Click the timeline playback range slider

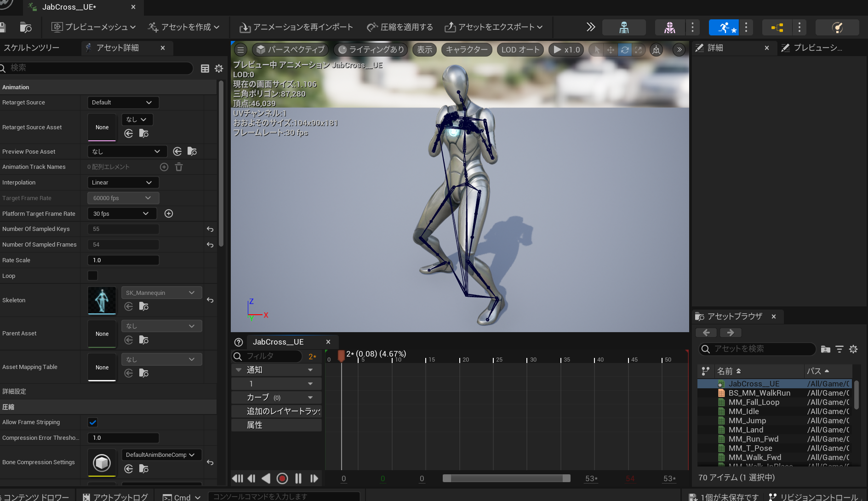click(x=506, y=478)
